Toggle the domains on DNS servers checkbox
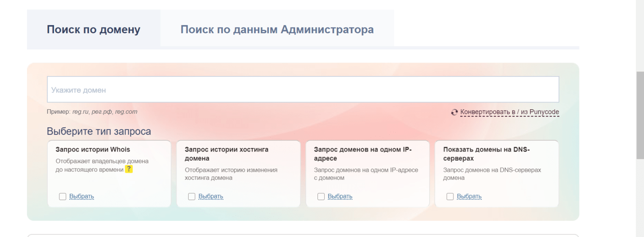Image resolution: width=644 pixels, height=237 pixels. [x=450, y=197]
